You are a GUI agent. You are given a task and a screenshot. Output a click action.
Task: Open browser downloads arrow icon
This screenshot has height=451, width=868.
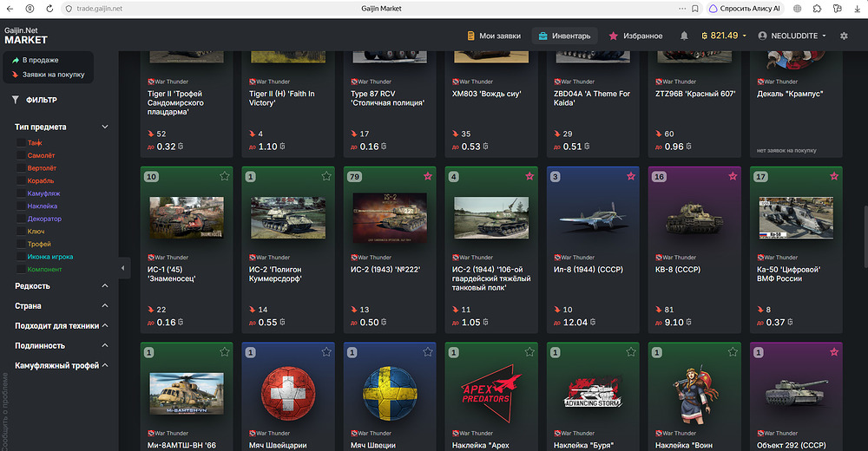coord(857,9)
